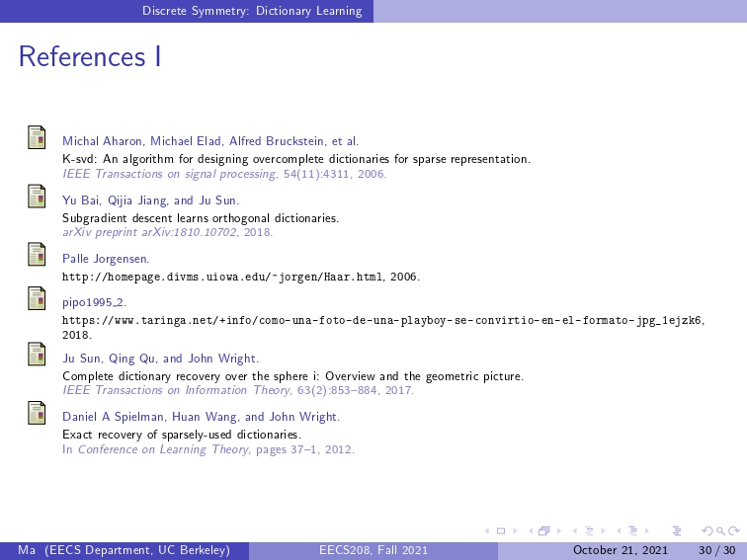The height and width of the screenshot is (560, 747).
Task: Click Subgradient descent learns orthogonal dictionaries title
Action: click(201, 218)
